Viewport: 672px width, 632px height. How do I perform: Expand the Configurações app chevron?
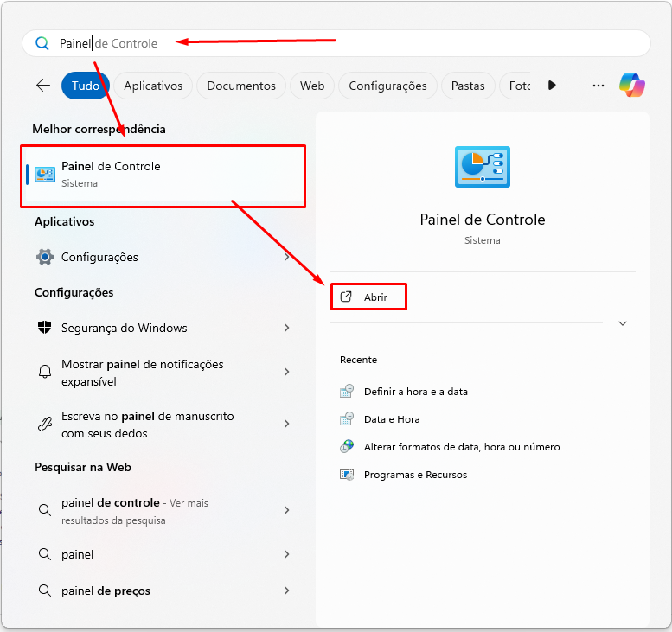point(287,257)
